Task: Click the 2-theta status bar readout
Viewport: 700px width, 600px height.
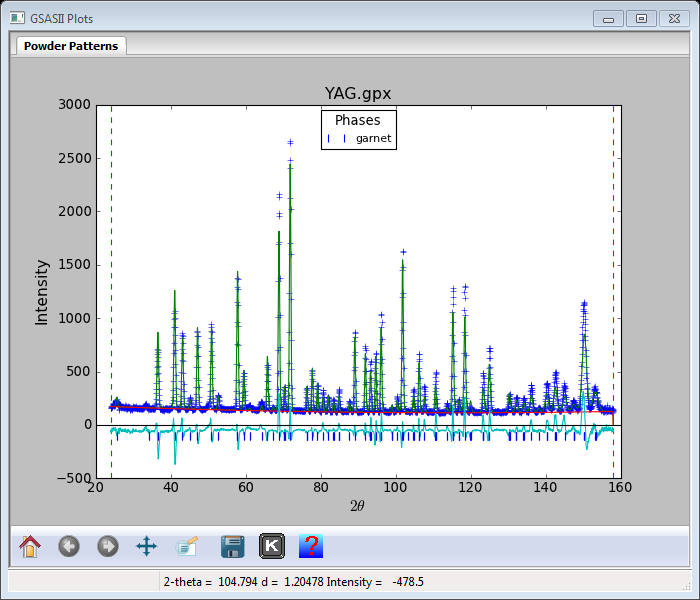Action: coord(293,582)
